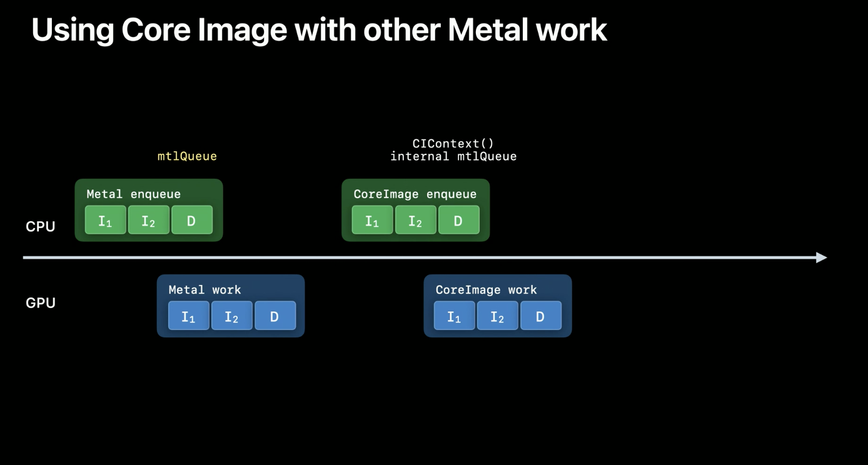Click the Metal enqueue heading text
The width and height of the screenshot is (868, 465).
click(x=133, y=194)
